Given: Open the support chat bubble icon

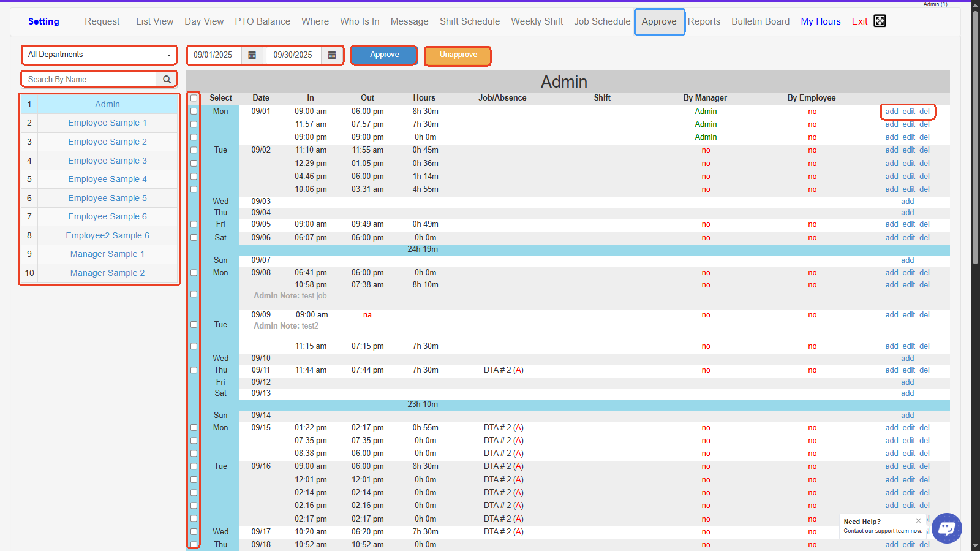Looking at the screenshot, I should point(947,528).
